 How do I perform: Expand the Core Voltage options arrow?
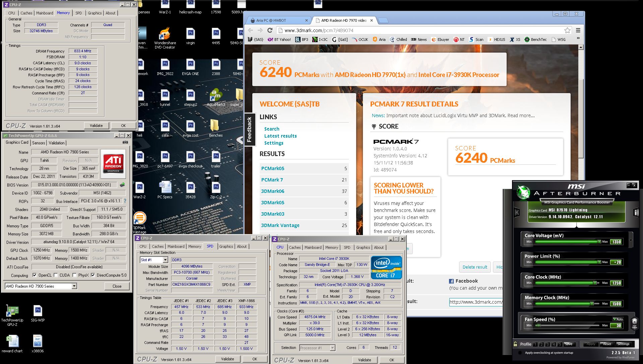pyautogui.click(x=631, y=240)
